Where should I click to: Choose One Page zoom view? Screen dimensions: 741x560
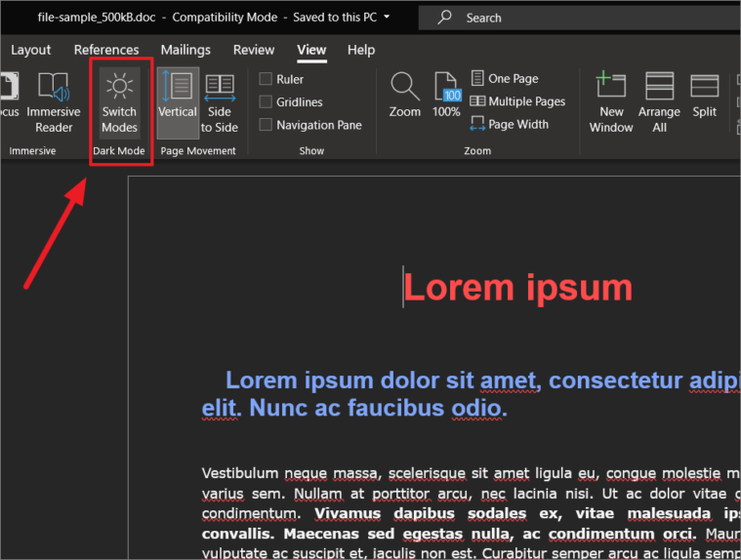[505, 78]
